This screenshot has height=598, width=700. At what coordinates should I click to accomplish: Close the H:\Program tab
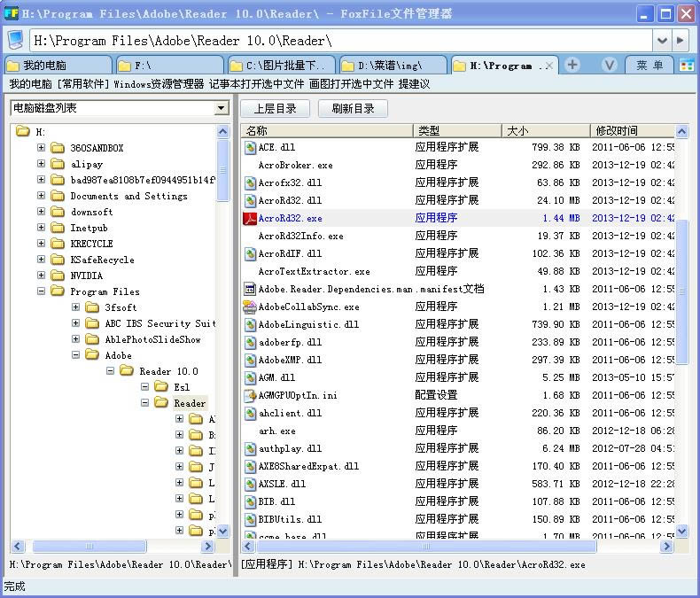[549, 66]
